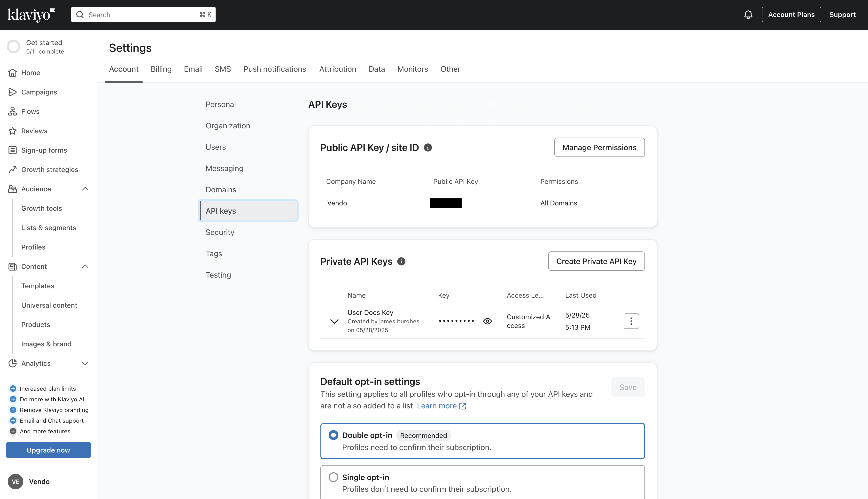Open the Other settings tab
868x499 pixels.
click(450, 69)
